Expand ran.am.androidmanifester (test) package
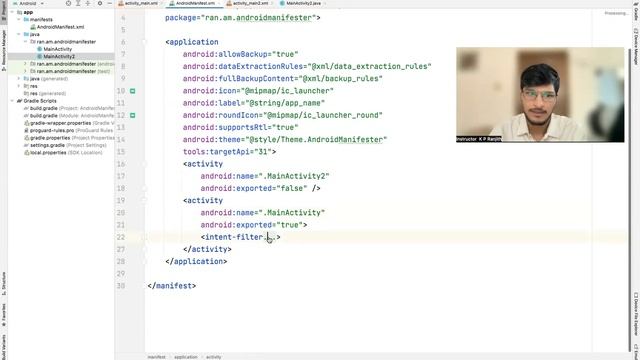Screen dimensions: 640x360 pos(25,71)
